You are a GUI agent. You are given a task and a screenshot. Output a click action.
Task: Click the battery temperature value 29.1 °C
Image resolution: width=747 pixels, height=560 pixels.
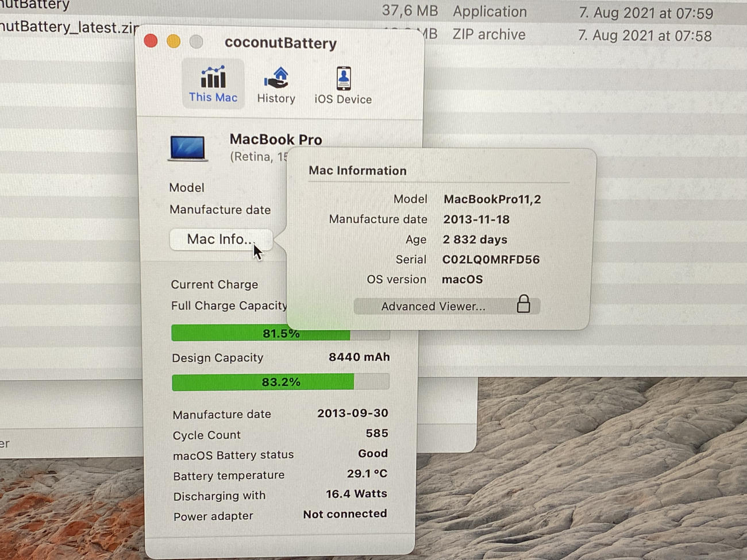(367, 474)
